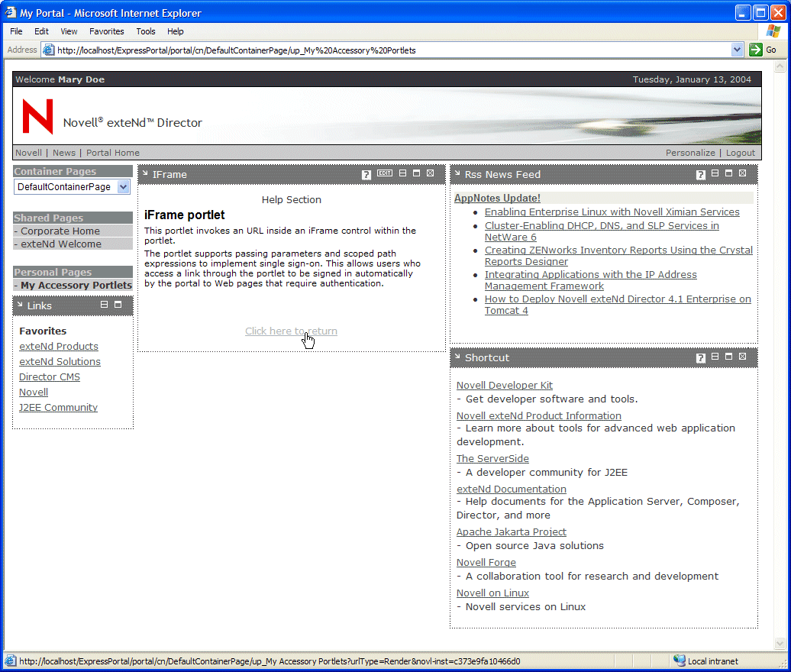Click the arrow icon on Rss News Feed title
791x672 pixels.
coord(457,173)
